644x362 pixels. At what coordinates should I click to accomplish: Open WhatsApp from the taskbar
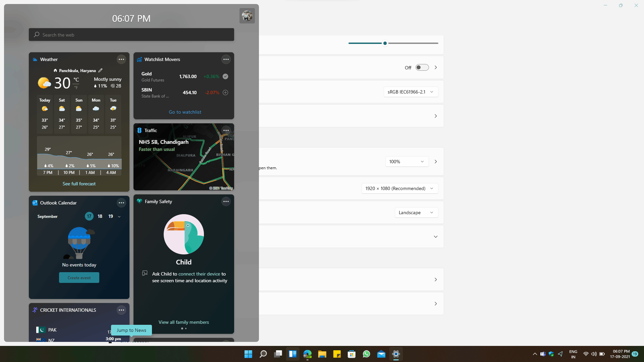pyautogui.click(x=367, y=354)
